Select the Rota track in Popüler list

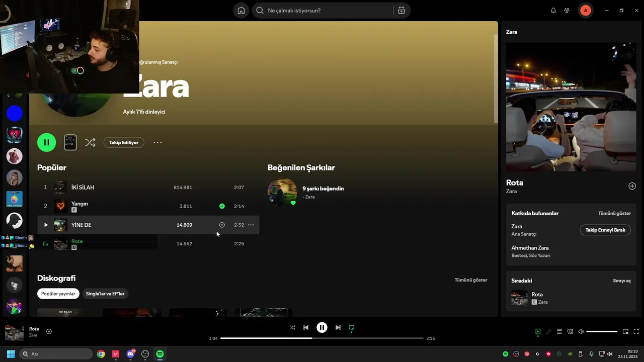pos(77,241)
